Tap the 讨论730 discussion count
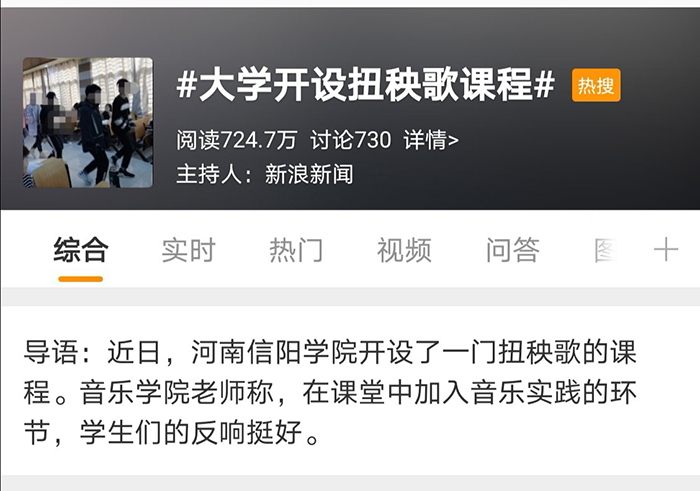700x491 pixels. tap(350, 140)
